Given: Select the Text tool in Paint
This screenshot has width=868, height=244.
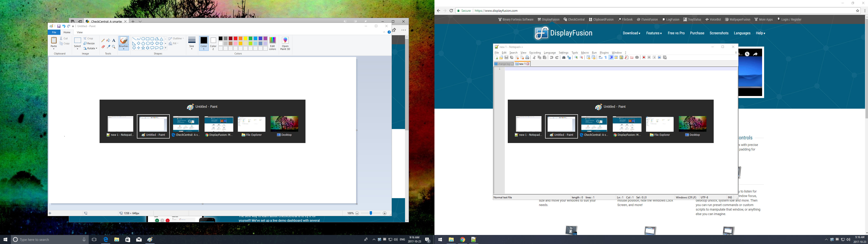Looking at the screenshot, I should (114, 40).
